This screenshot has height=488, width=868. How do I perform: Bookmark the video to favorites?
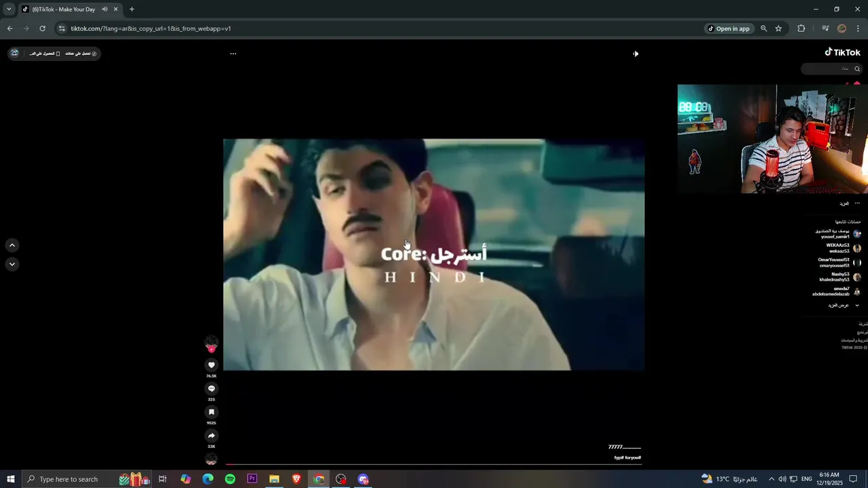(212, 412)
